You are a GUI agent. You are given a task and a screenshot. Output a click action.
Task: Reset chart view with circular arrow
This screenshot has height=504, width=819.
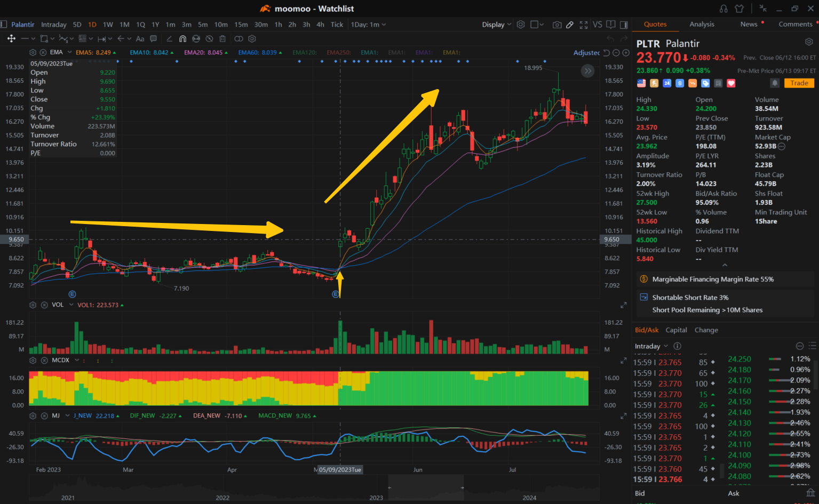coord(606,53)
